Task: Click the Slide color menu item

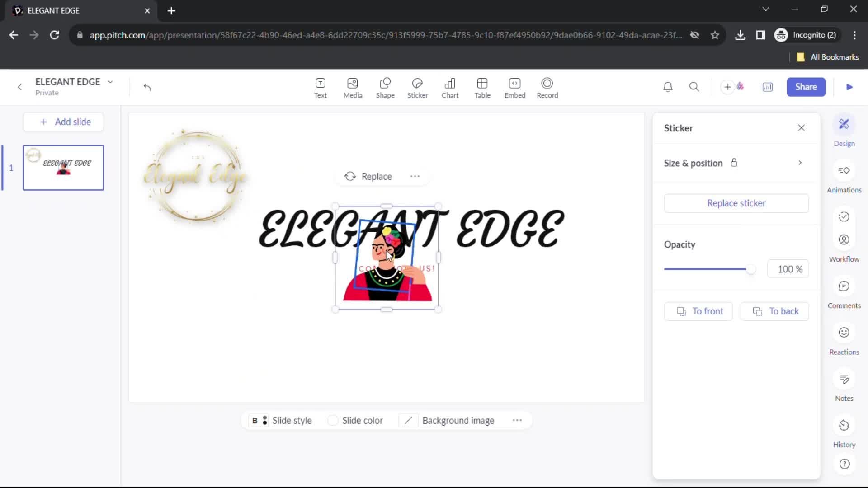Action: click(363, 421)
